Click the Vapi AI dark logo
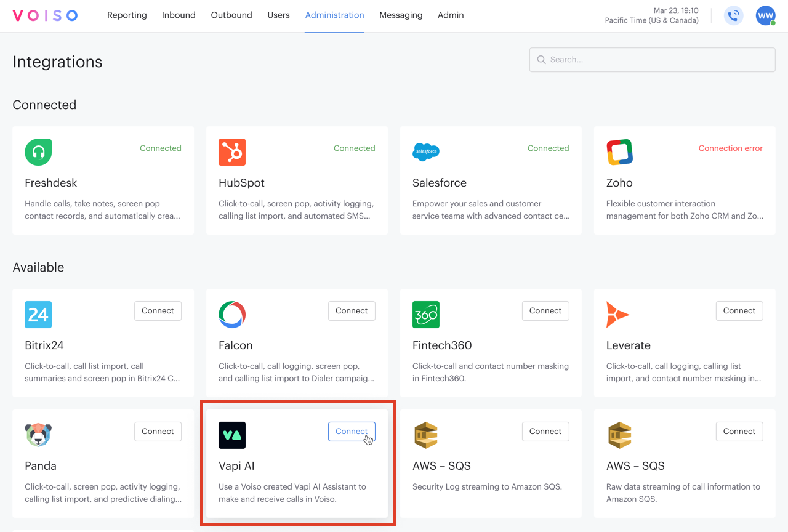This screenshot has width=788, height=532. [x=232, y=435]
